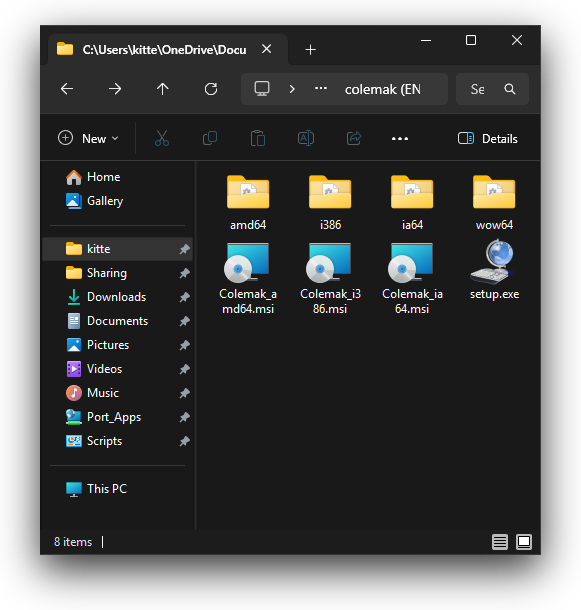The height and width of the screenshot is (610, 581).
Task: Switch to large thumbnails view in status bar
Action: pyautogui.click(x=524, y=542)
